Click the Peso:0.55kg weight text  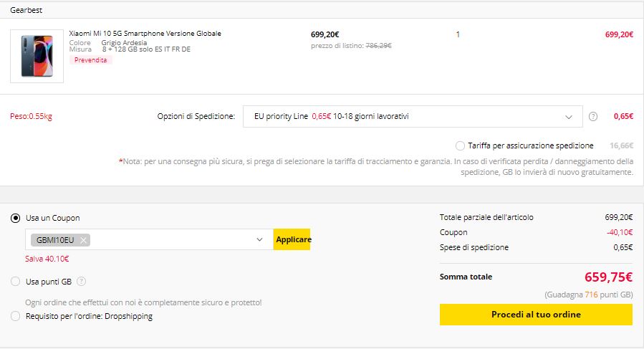click(32, 116)
